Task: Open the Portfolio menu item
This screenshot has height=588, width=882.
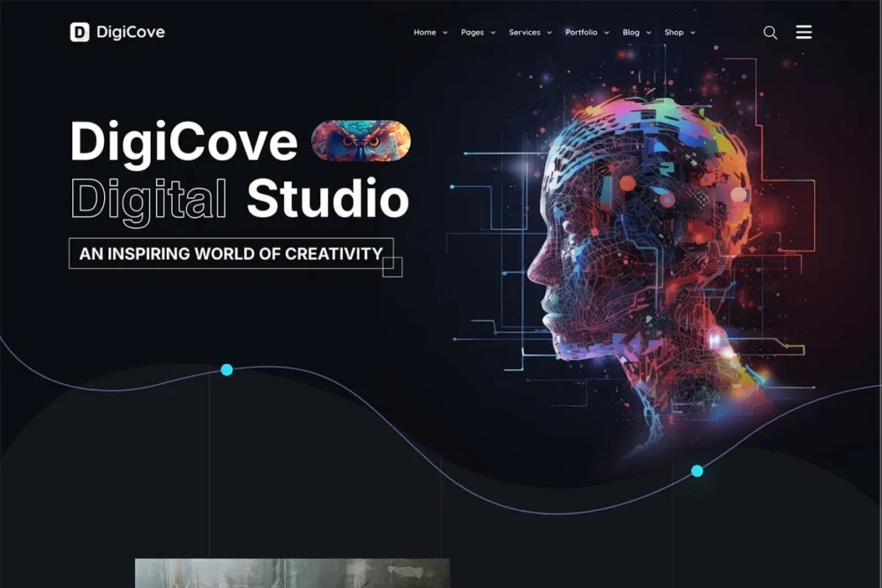Action: coord(581,33)
